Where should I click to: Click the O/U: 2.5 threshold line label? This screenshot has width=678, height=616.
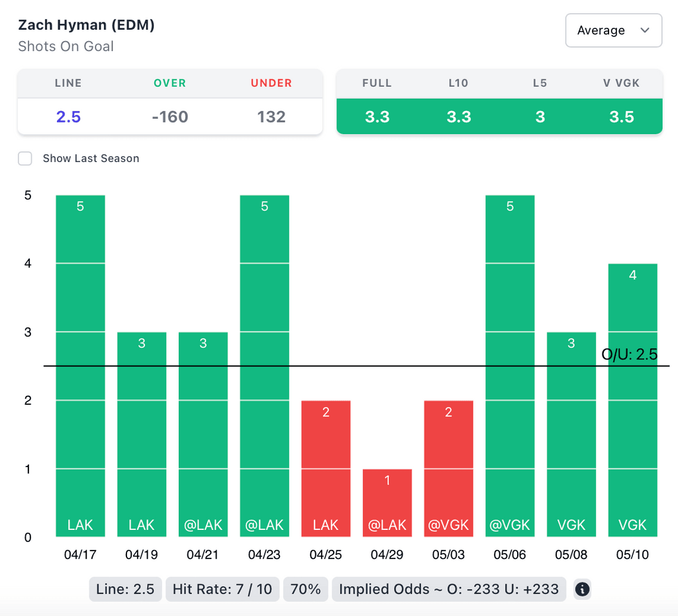(x=629, y=354)
